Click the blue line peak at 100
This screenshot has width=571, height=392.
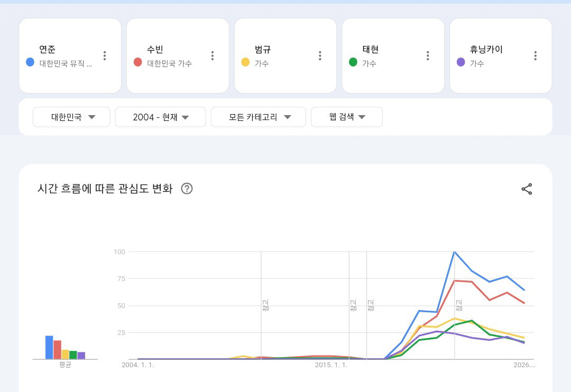click(x=454, y=251)
